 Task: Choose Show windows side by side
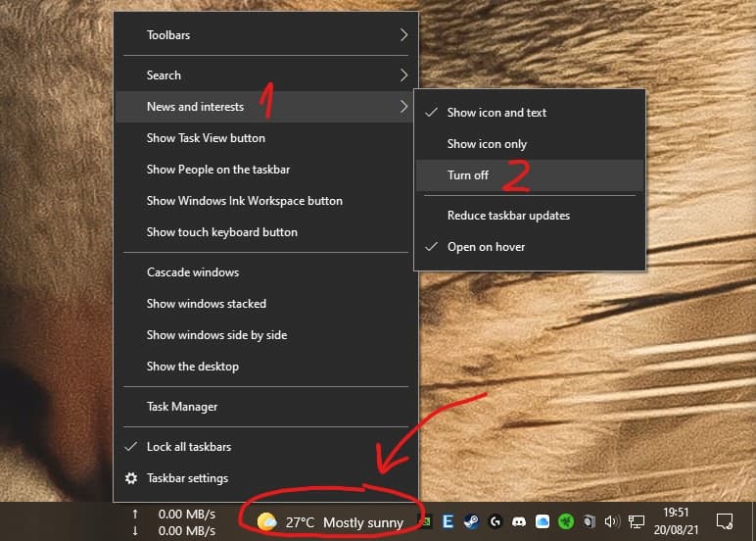(x=265, y=335)
